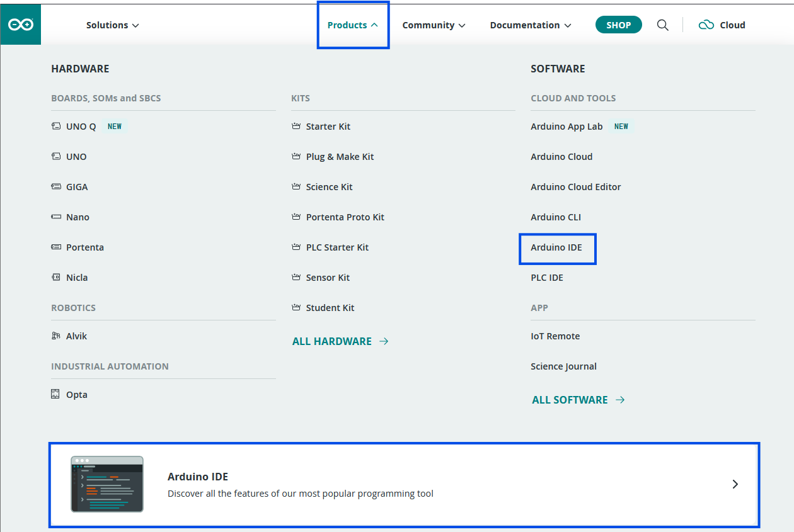Open the PLC Starter Kit page
794x532 pixels.
coord(338,247)
